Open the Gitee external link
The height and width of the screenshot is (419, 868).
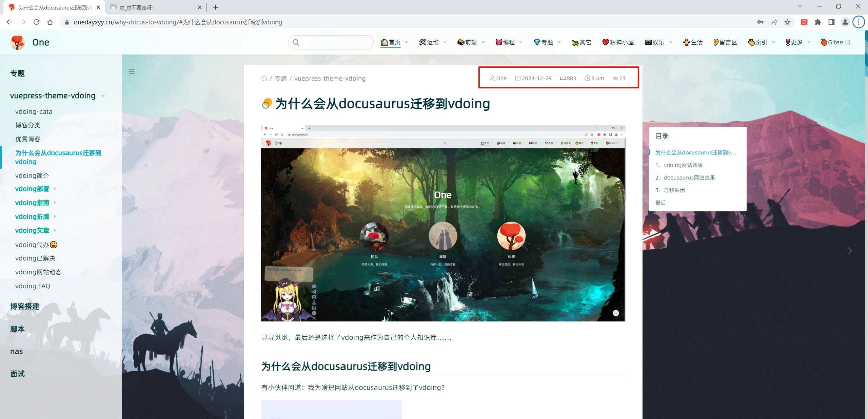click(835, 42)
